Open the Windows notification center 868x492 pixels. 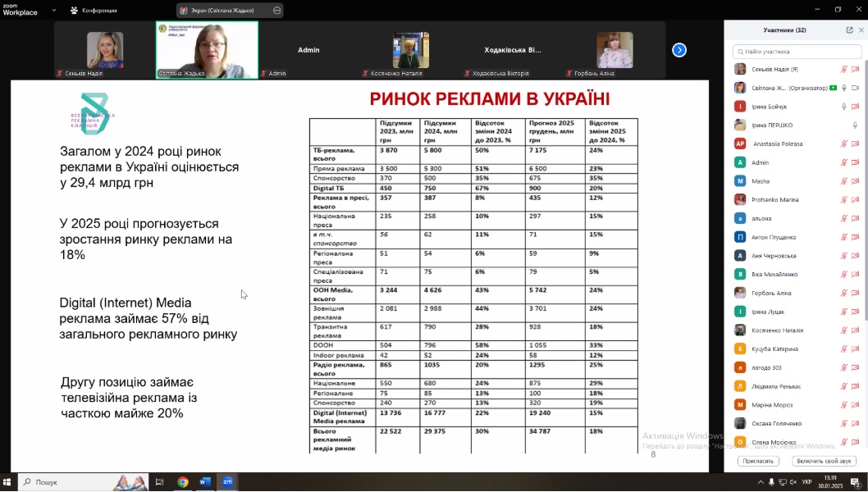[855, 483]
